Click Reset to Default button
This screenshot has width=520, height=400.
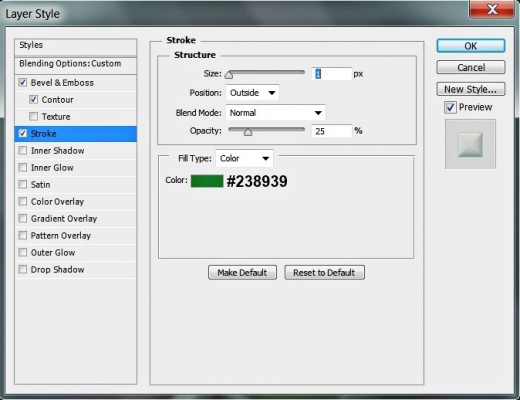click(x=324, y=273)
